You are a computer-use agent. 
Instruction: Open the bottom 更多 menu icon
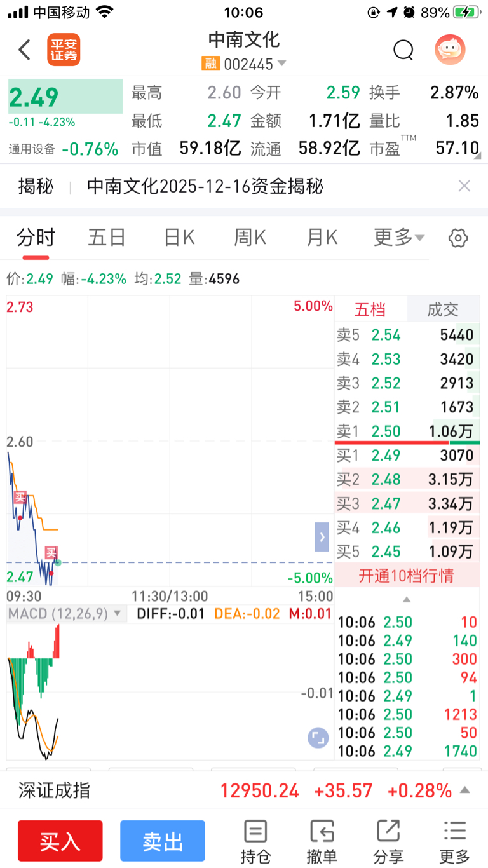(455, 842)
